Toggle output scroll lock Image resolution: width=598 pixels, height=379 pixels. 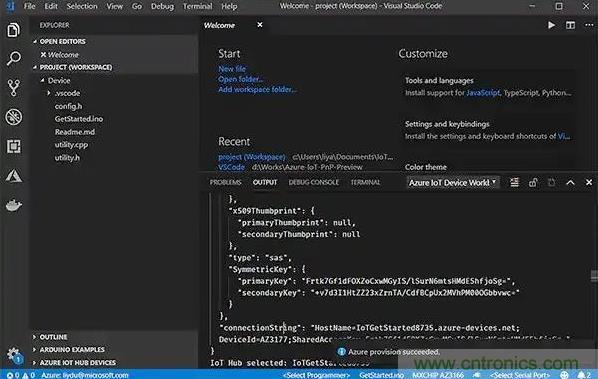click(x=533, y=183)
